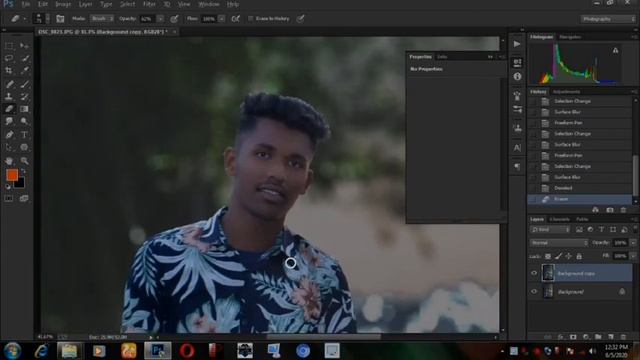Open the Window menu
The image size is (640, 360).
point(209,4)
